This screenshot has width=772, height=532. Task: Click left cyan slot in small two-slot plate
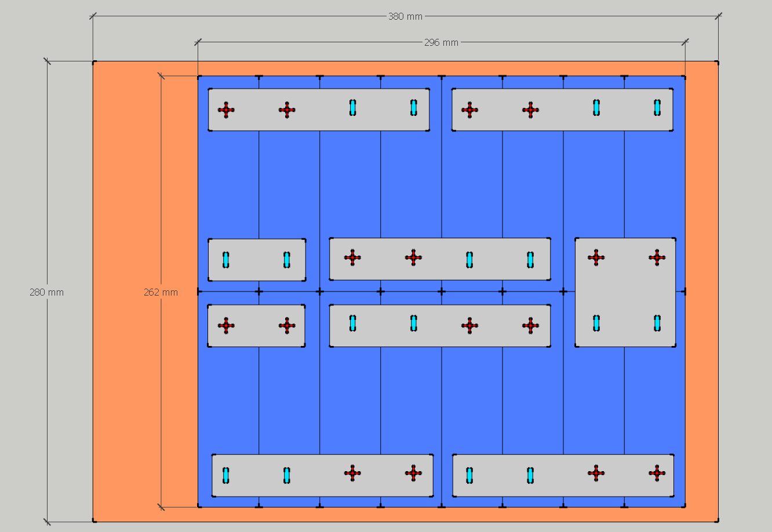point(226,260)
